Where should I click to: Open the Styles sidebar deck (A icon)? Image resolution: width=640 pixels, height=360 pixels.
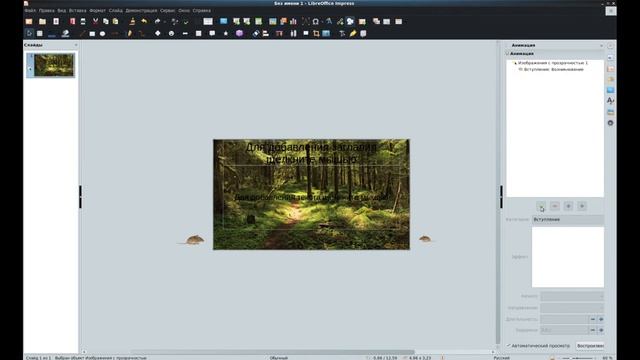(x=610, y=100)
